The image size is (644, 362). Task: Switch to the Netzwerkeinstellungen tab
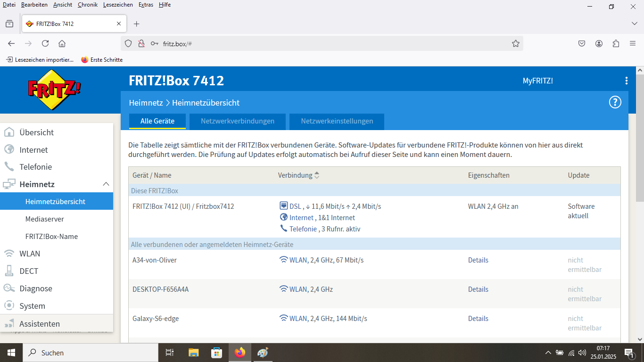point(337,121)
